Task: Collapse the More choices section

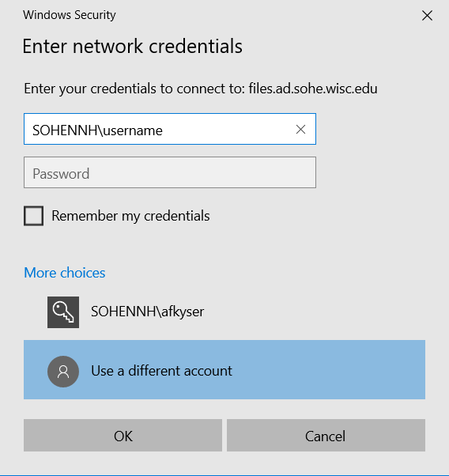Action: [65, 273]
